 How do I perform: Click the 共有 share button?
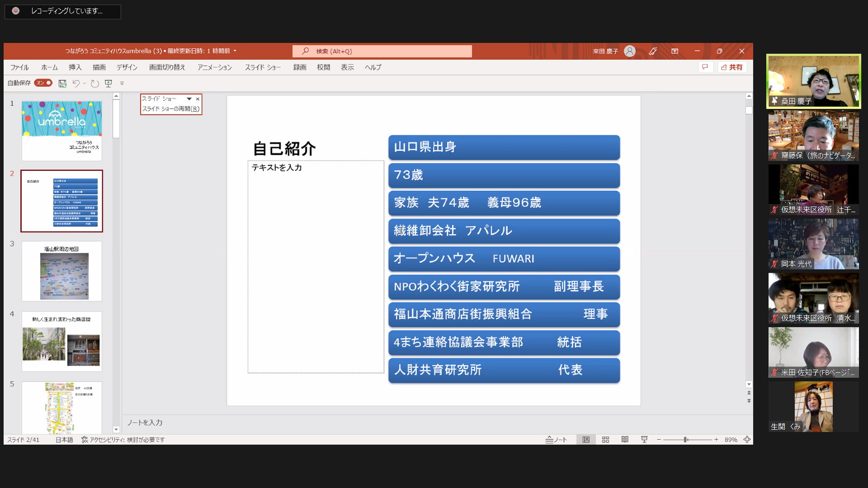point(732,67)
